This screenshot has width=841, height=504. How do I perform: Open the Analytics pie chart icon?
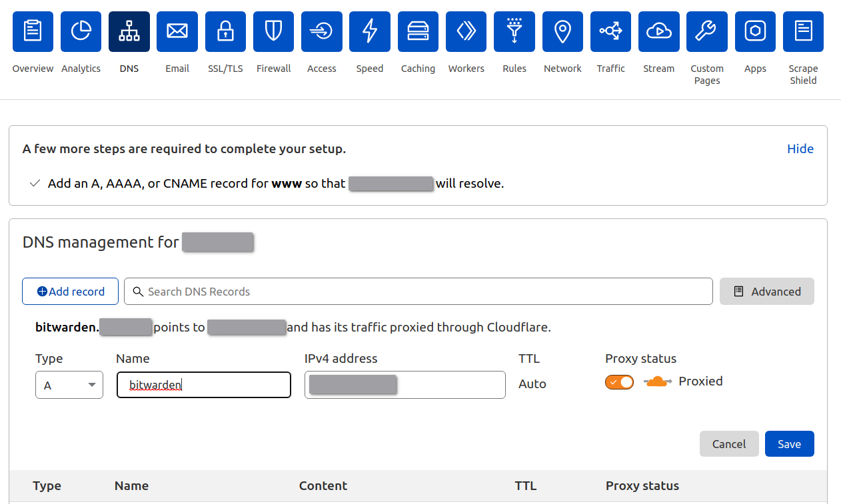tap(81, 31)
